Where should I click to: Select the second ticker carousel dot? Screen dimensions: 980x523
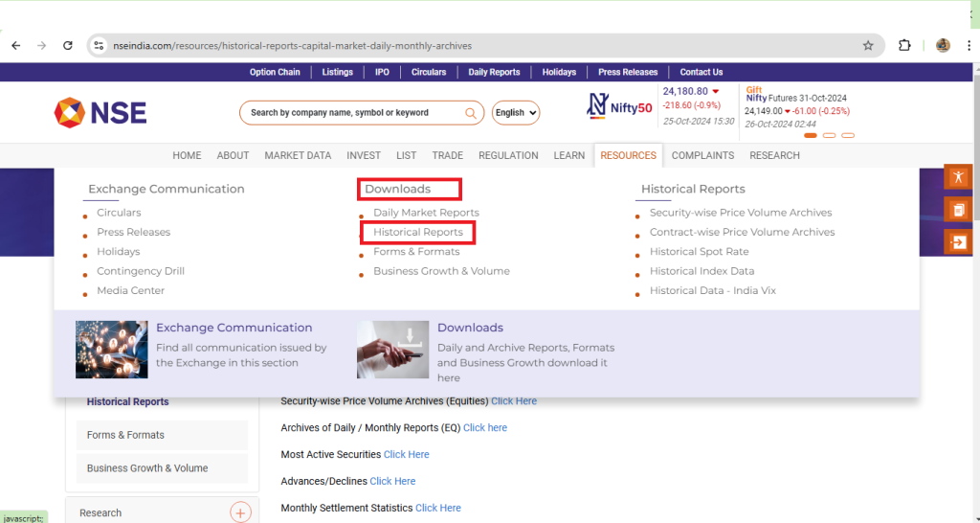click(830, 135)
